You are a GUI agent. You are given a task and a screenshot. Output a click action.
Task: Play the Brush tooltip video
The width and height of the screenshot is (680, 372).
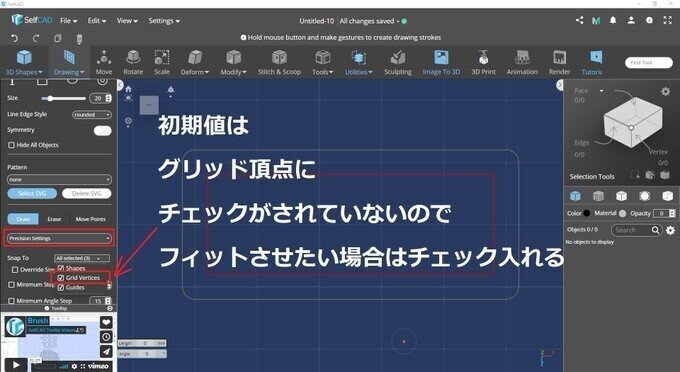point(15,365)
